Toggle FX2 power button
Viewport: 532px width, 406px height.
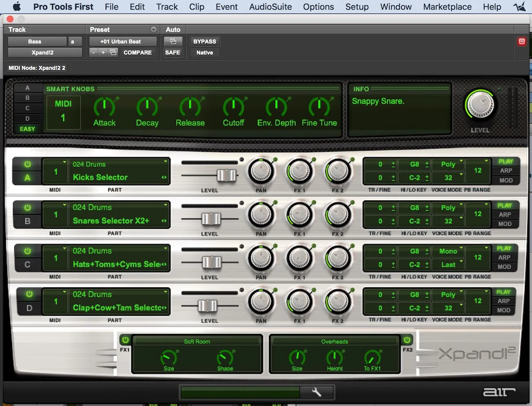[x=407, y=340]
